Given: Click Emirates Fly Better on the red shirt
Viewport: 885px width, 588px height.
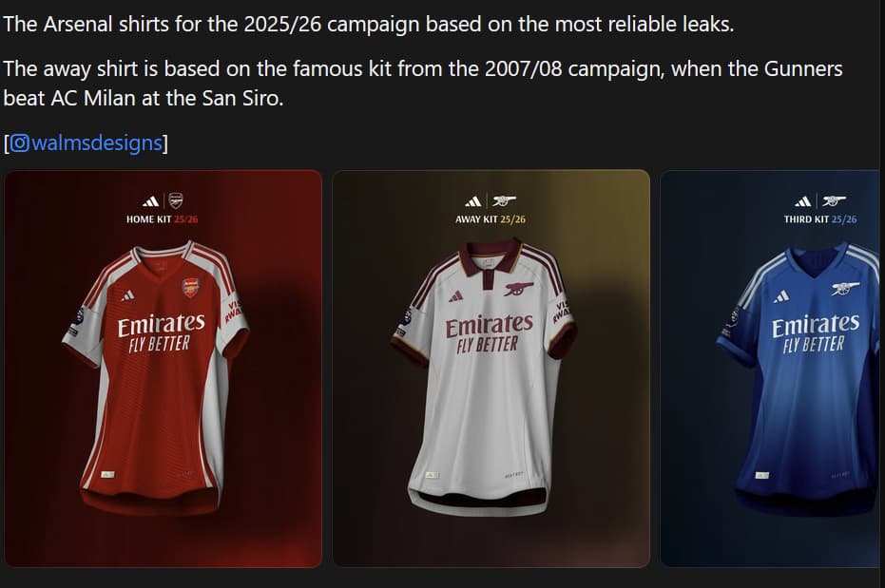Looking at the screenshot, I should (x=161, y=333).
